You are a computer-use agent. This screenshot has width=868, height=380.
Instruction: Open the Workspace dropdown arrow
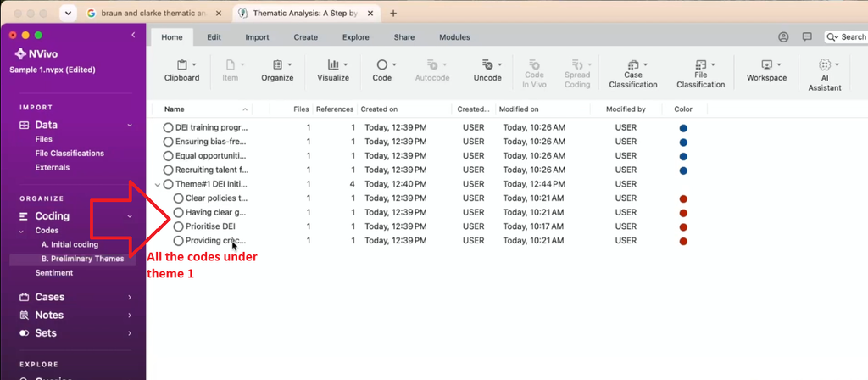click(779, 64)
